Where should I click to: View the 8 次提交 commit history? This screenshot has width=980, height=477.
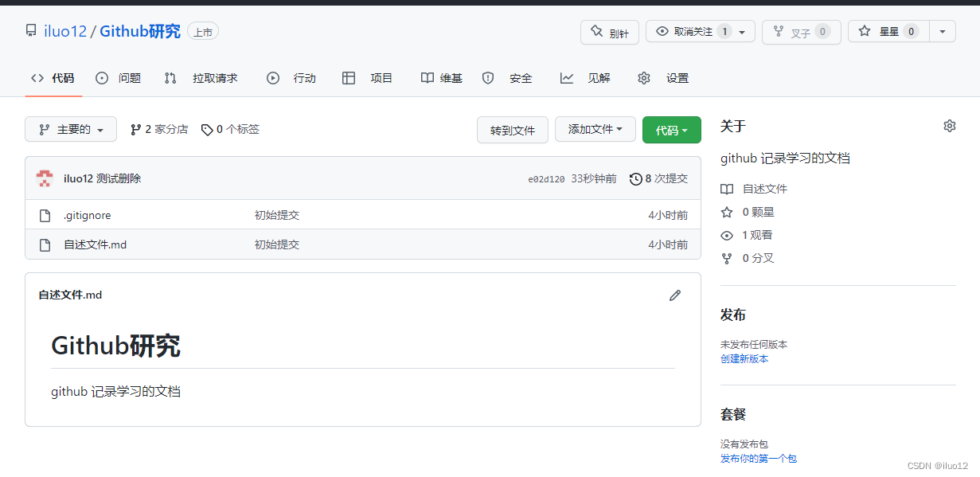pyautogui.click(x=666, y=178)
